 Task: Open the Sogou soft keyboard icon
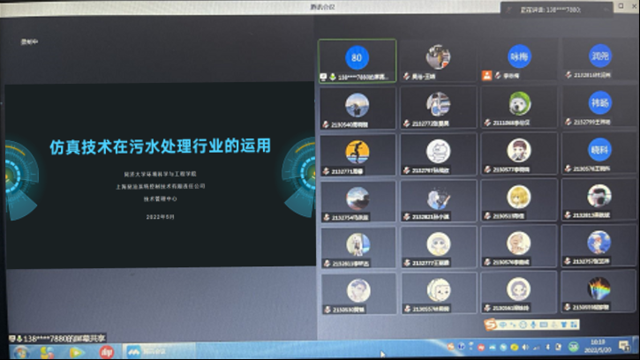[544, 325]
